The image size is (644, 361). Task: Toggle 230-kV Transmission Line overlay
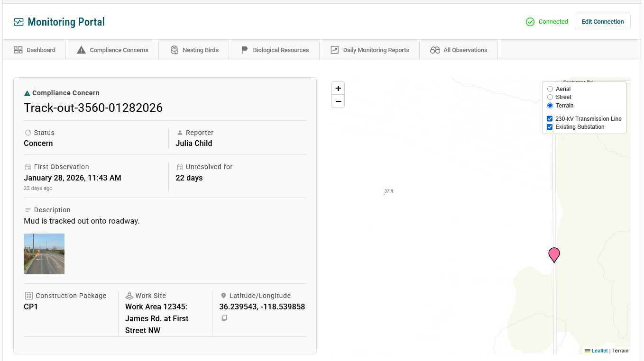[550, 119]
